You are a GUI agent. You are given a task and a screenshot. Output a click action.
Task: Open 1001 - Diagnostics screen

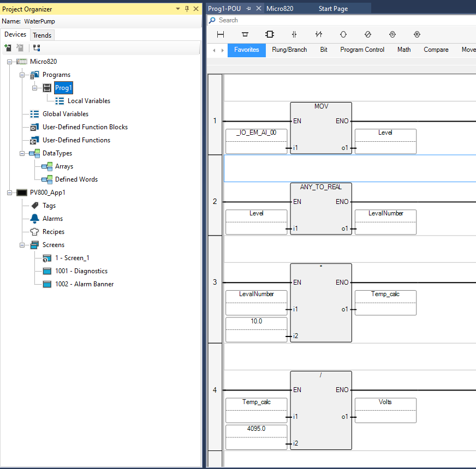click(x=81, y=271)
